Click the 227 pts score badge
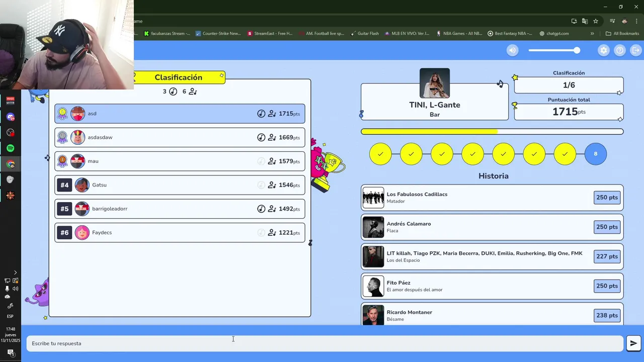This screenshot has height=362, width=644. tap(607, 256)
